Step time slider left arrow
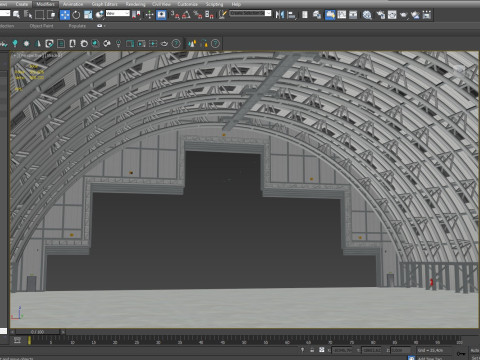The width and height of the screenshot is (480, 360). coord(12,332)
